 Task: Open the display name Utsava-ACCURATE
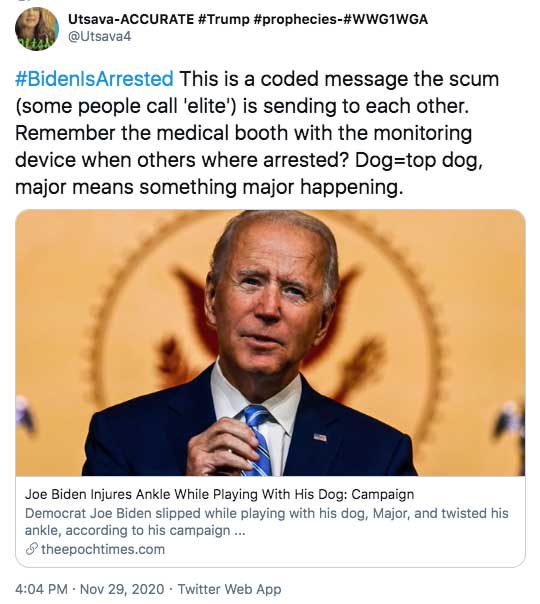pos(131,19)
